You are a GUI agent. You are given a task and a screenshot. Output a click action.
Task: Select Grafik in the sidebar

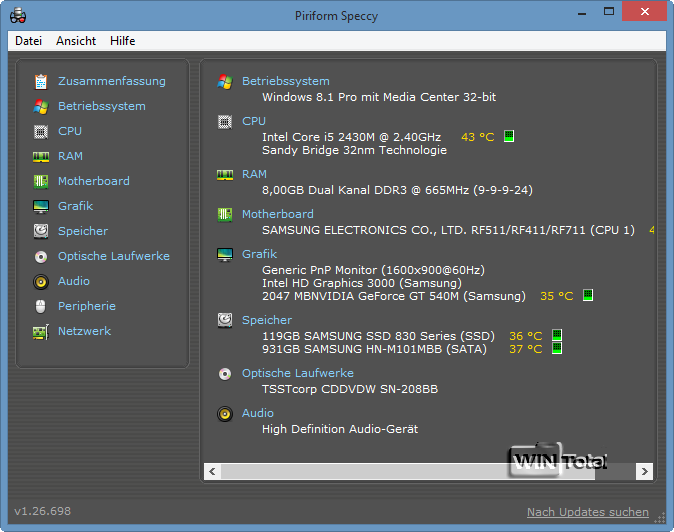coord(76,206)
